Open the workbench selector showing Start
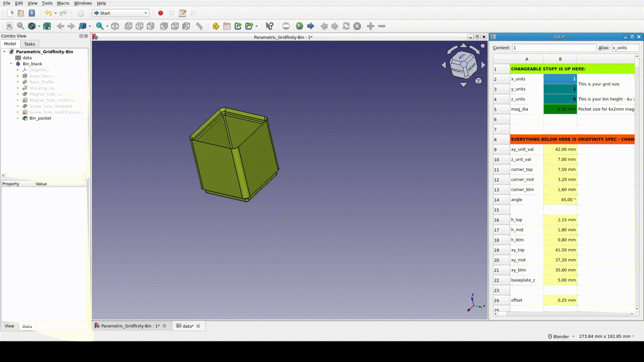 pos(120,13)
